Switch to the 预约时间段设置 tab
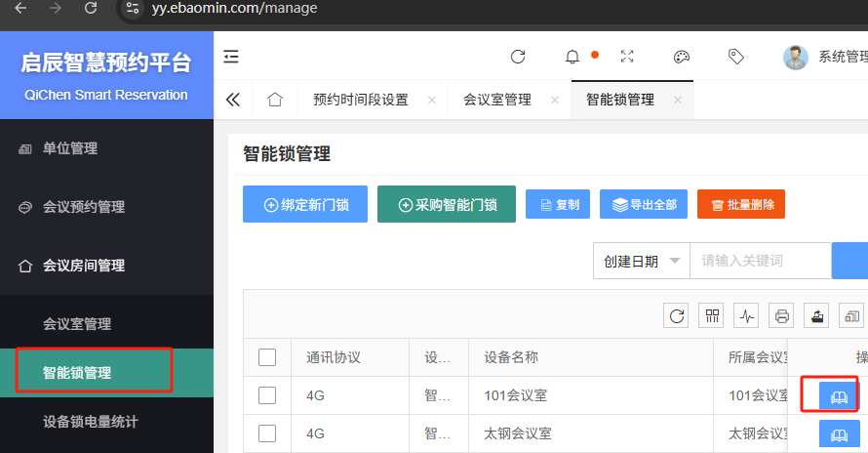This screenshot has height=453, width=868. (360, 100)
